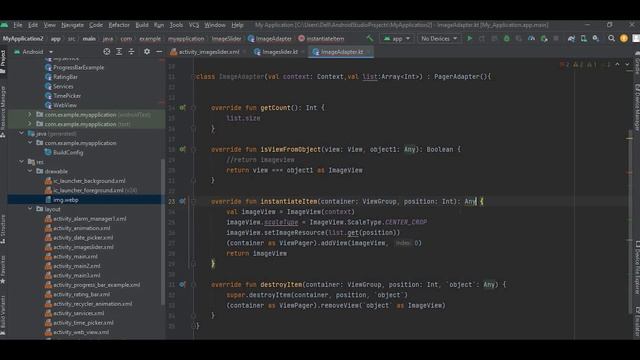Select ImageAdapter.kt editor tab
The image size is (640, 360).
340,52
